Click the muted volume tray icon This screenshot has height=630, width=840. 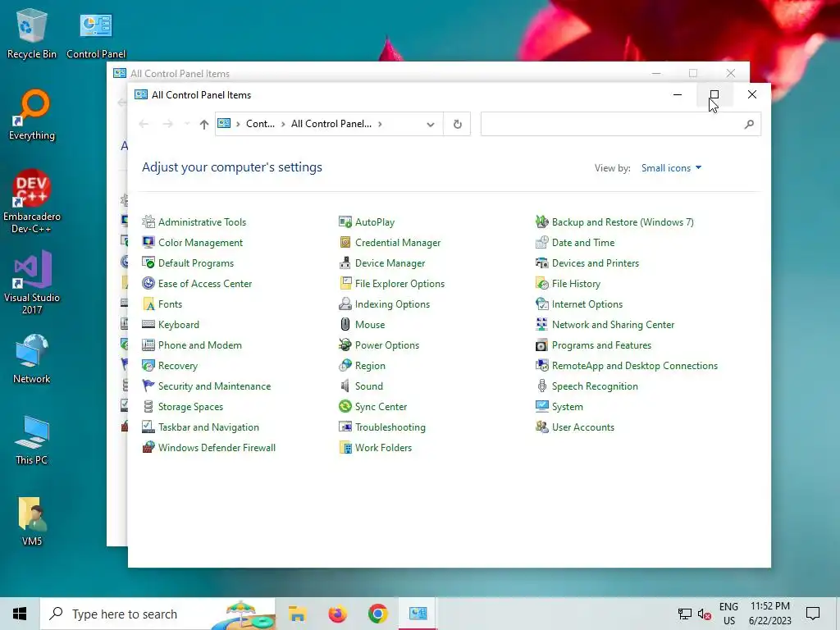coord(705,614)
